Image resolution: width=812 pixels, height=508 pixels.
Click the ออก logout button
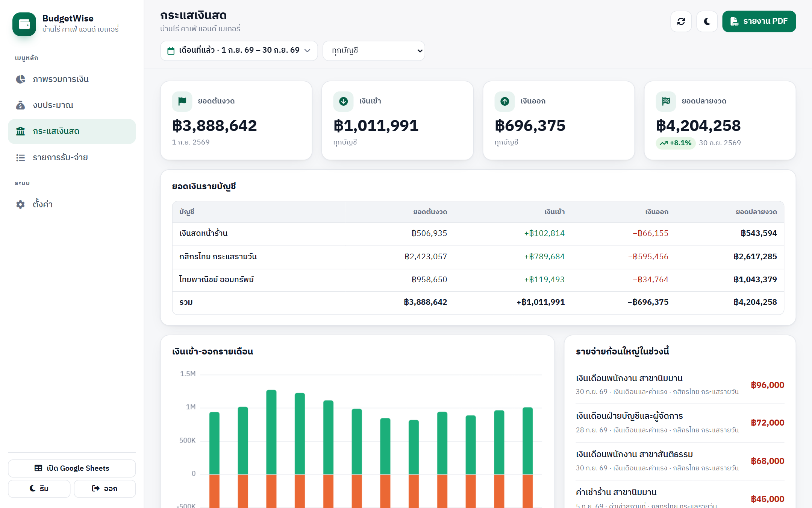click(105, 488)
